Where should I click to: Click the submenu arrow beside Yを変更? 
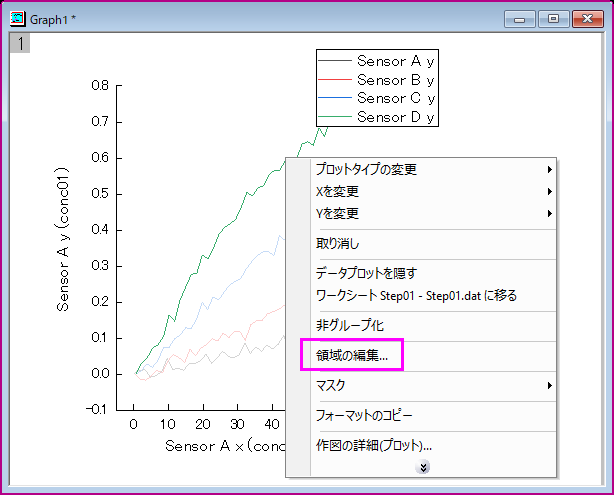549,213
